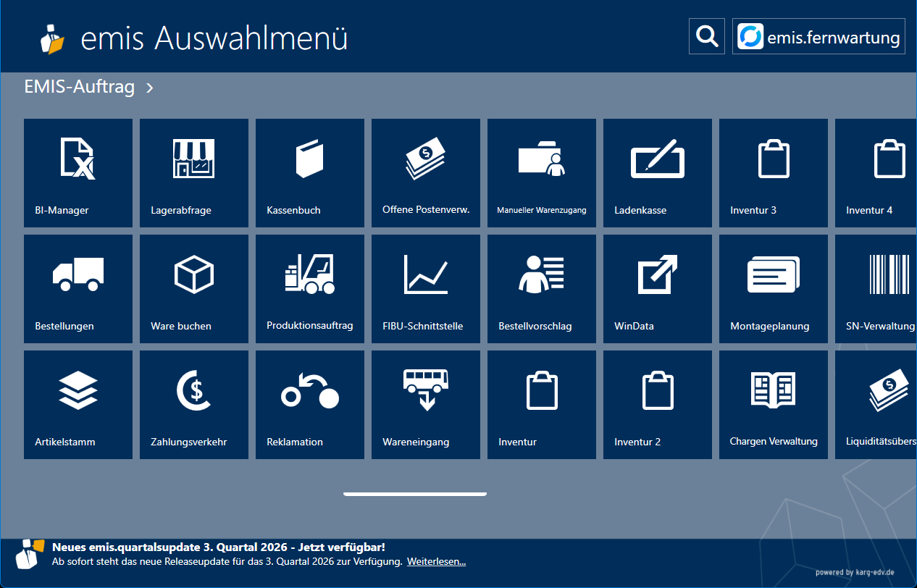Expand the EMIS-Auftrag category chevron
Viewport: 917px width, 588px height.
(x=150, y=88)
